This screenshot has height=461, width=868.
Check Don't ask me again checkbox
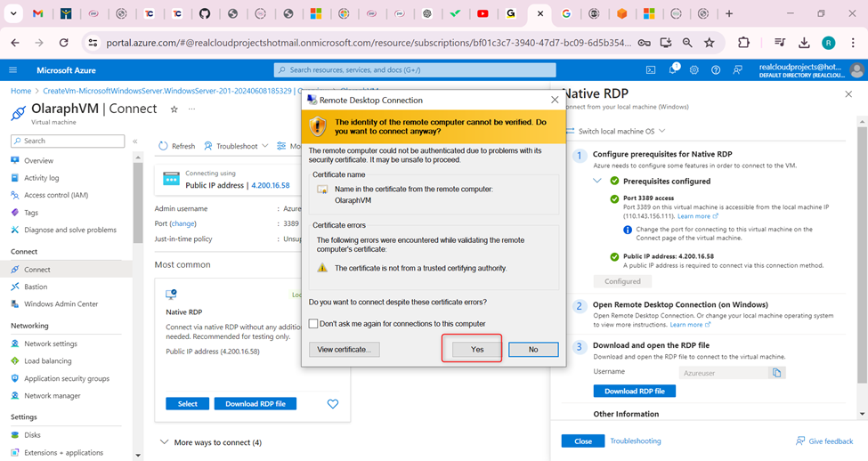pos(313,324)
